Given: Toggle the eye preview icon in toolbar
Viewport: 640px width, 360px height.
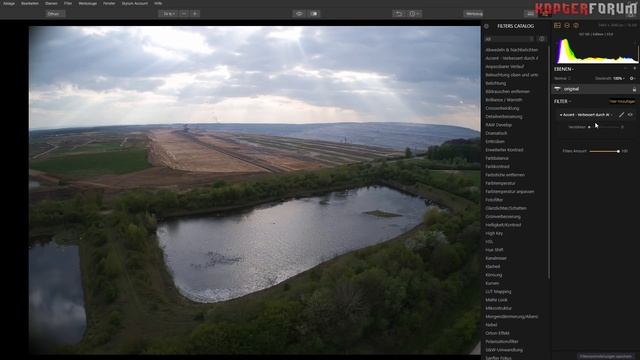Looking at the screenshot, I should 299,14.
